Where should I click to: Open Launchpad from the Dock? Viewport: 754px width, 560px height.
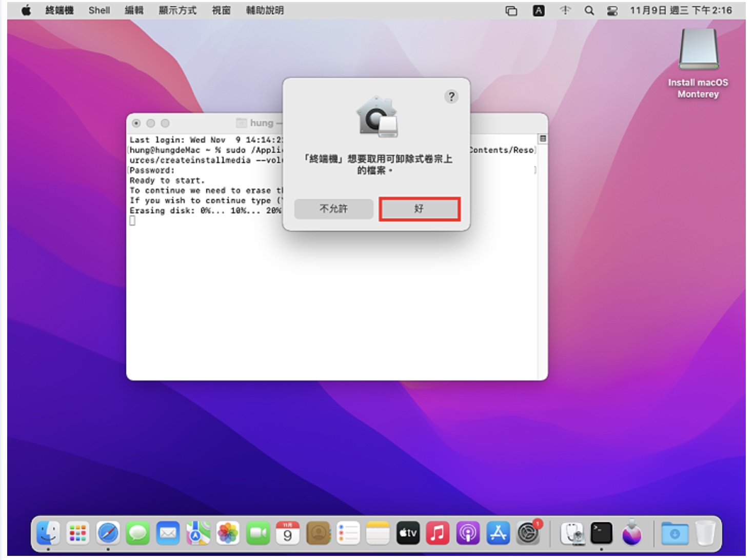(x=78, y=533)
